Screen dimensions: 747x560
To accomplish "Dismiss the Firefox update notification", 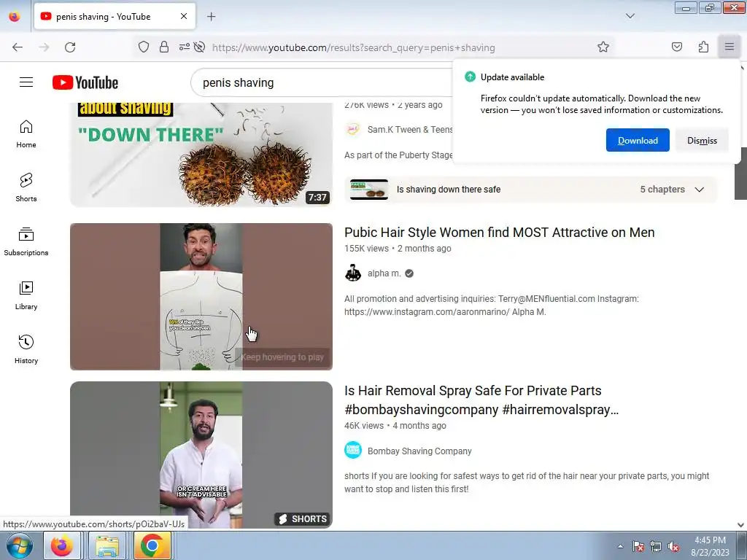I will pyautogui.click(x=702, y=140).
